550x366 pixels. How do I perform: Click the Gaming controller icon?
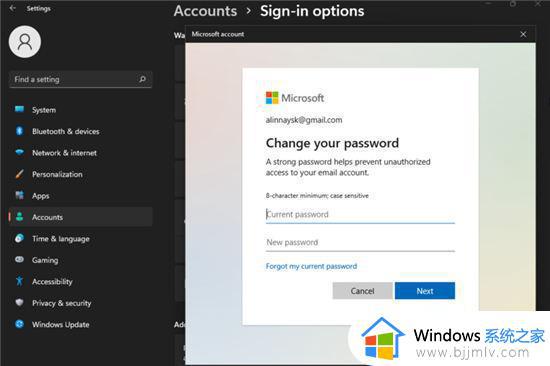coord(20,260)
